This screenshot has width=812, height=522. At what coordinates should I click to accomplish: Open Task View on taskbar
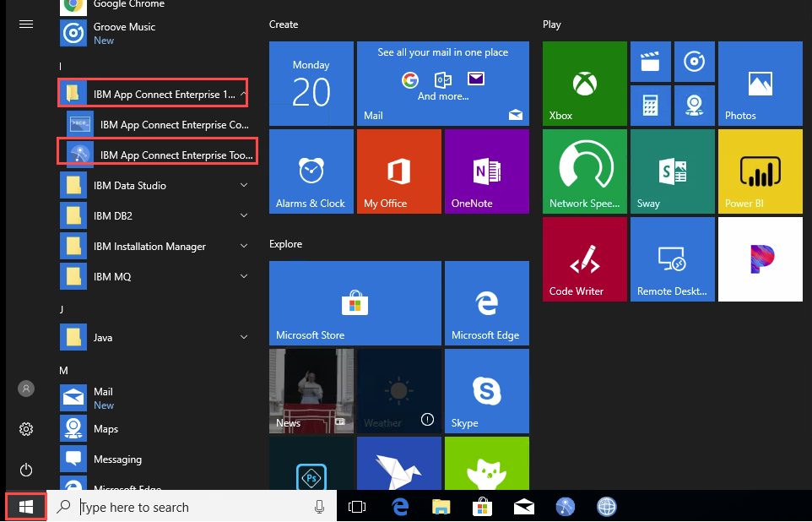[x=357, y=507]
